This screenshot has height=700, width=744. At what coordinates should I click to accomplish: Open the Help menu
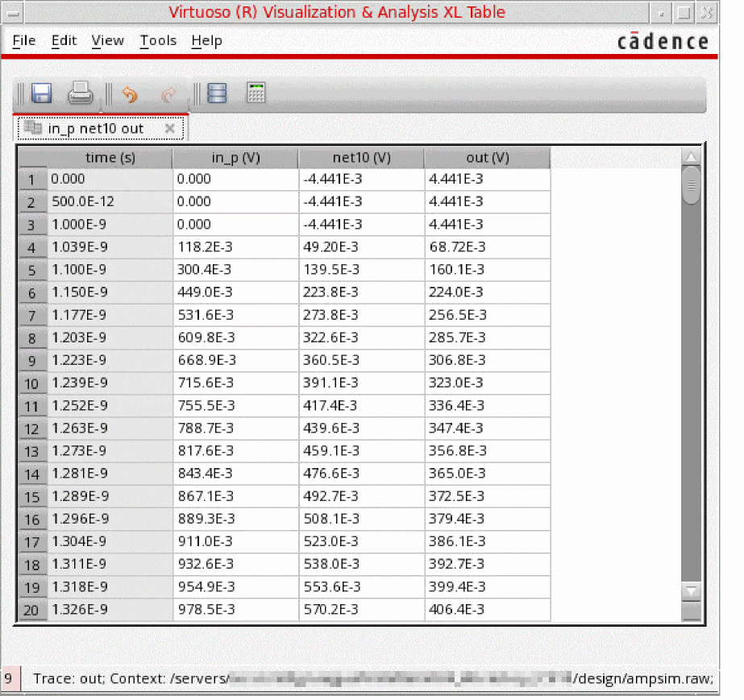(x=206, y=40)
